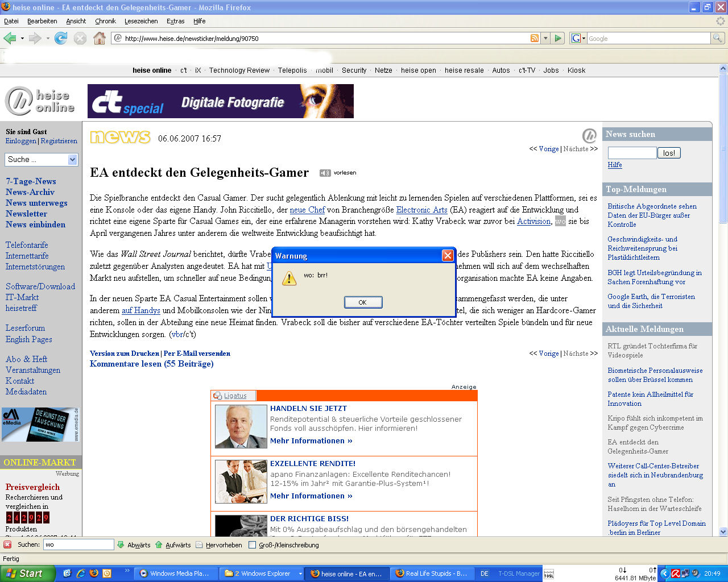Open the Lesezeichen menu

click(x=141, y=21)
